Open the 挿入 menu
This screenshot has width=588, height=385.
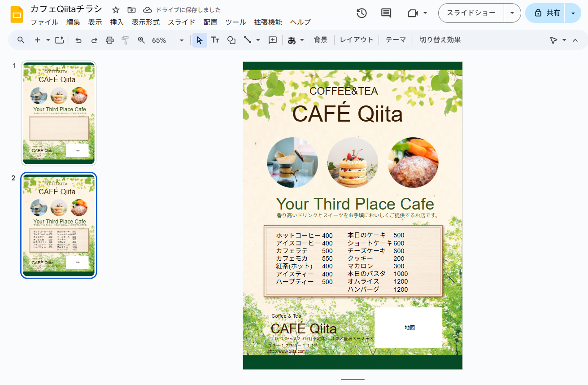[117, 22]
